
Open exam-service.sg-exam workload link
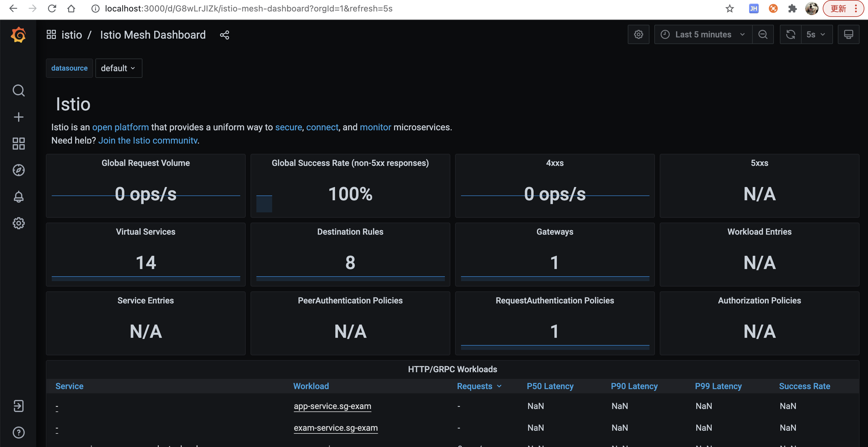click(336, 427)
